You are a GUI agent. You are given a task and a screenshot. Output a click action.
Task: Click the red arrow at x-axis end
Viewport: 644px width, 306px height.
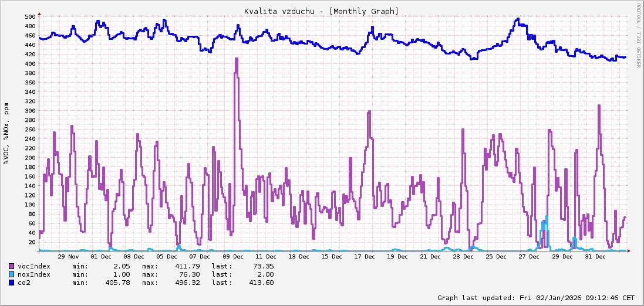tap(629, 251)
